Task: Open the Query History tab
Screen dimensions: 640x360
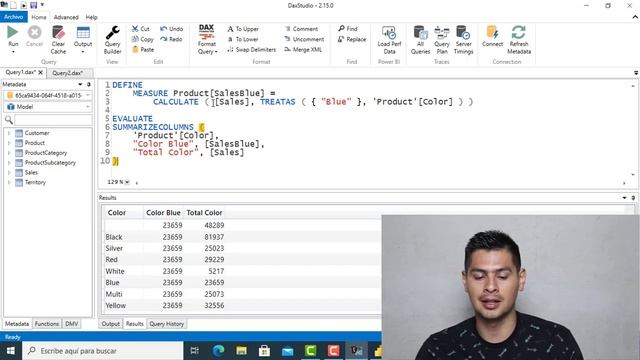Action: [x=167, y=324]
